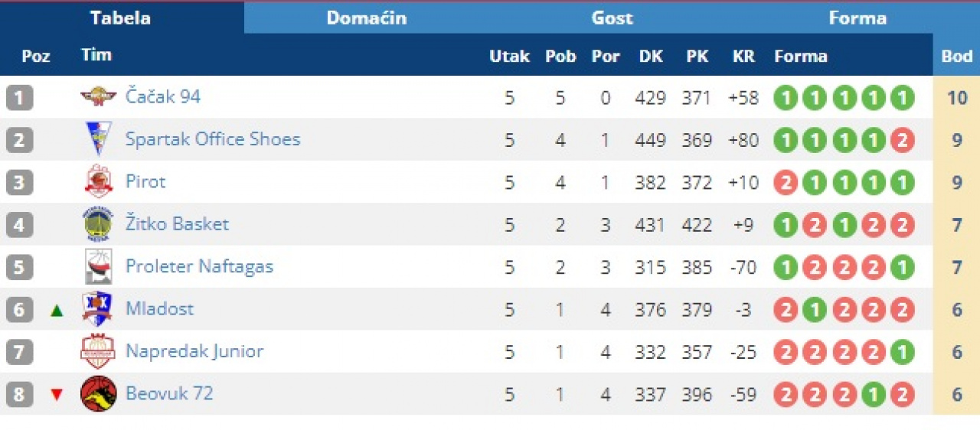This screenshot has width=980, height=430.
Task: Click the Spartak Office Shoes crest icon
Action: [98, 139]
